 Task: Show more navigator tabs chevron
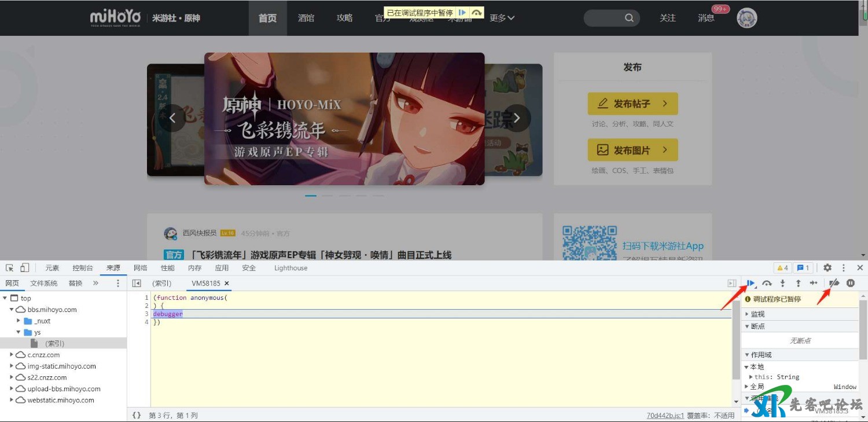96,283
